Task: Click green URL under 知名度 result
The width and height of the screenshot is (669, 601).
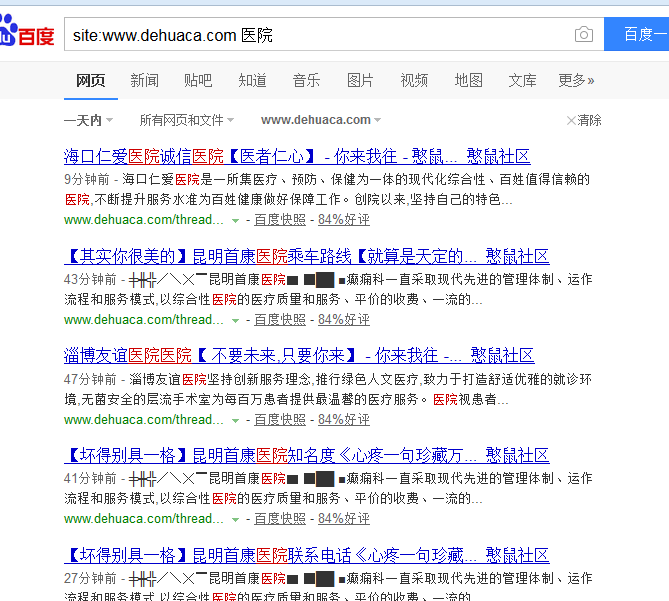Action: (x=143, y=519)
